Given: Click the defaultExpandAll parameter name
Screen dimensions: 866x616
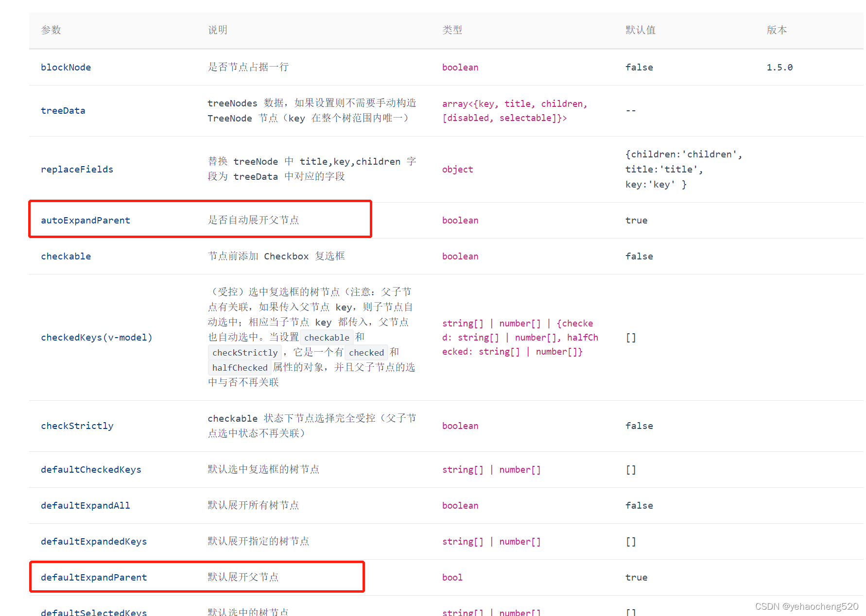Looking at the screenshot, I should click(x=86, y=505).
